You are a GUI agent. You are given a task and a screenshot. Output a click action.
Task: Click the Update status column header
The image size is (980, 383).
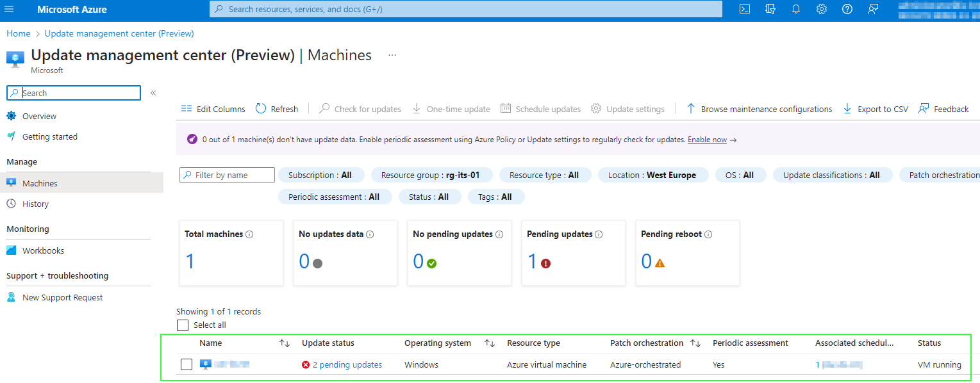(x=328, y=343)
